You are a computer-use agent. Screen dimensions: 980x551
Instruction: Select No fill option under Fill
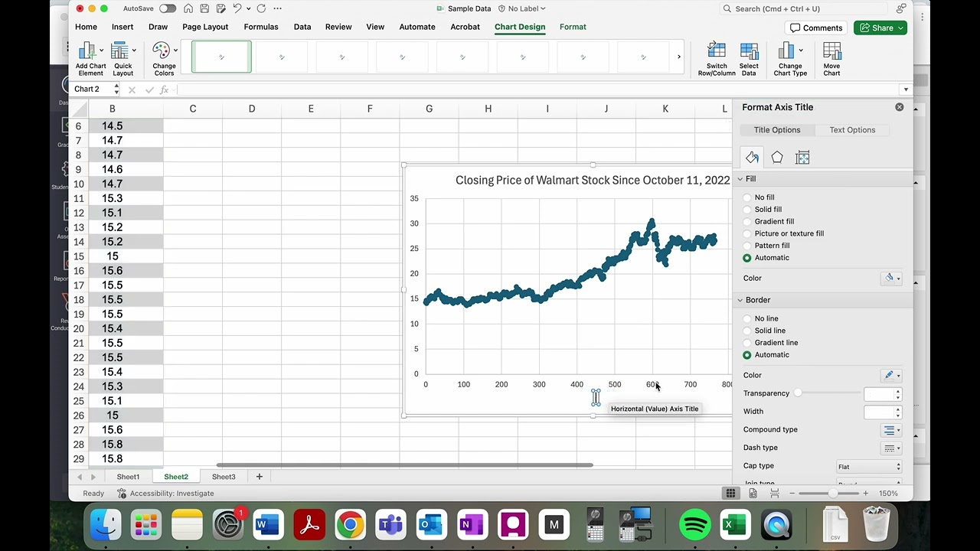click(747, 197)
